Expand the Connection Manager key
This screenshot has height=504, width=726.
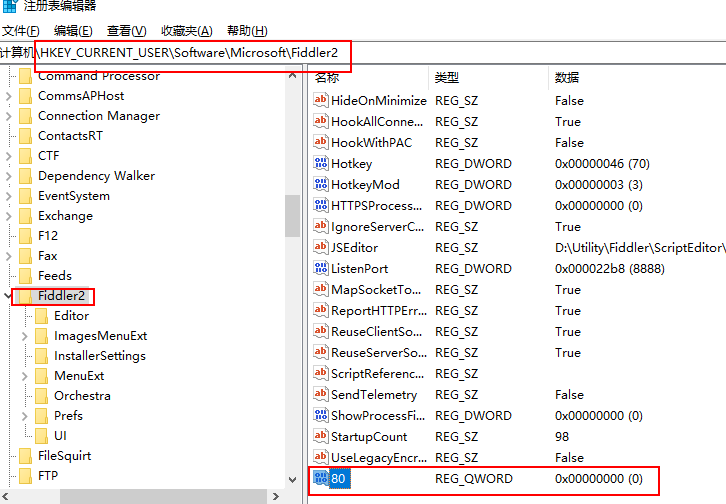click(x=8, y=116)
